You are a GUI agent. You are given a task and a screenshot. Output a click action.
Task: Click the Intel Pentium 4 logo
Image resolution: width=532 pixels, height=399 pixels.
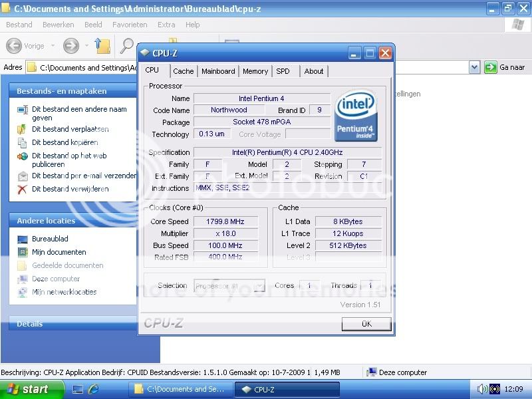pos(356,115)
